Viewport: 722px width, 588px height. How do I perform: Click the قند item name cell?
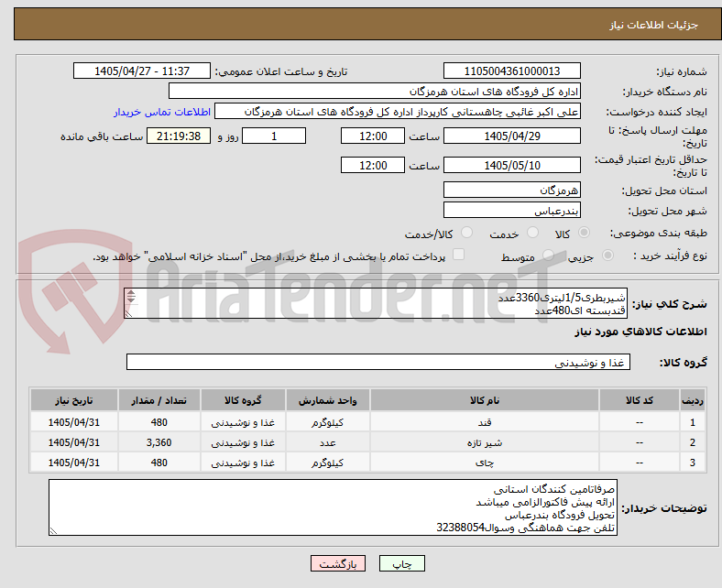485,422
